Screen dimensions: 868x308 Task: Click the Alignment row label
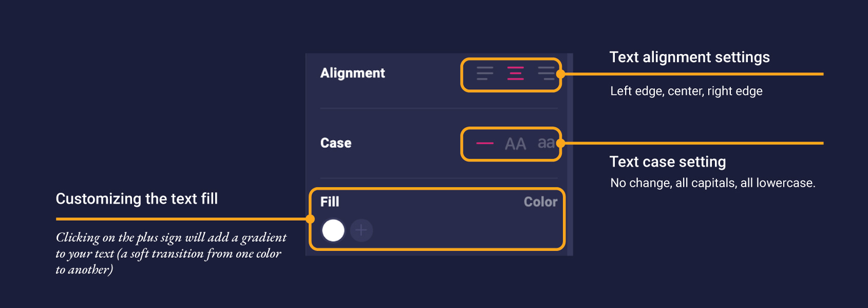pos(352,73)
